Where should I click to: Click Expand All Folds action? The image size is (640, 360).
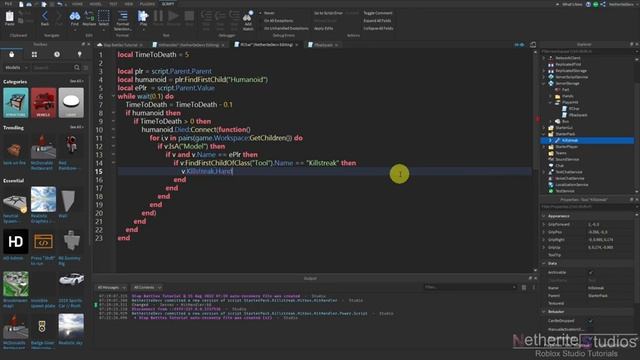(x=377, y=21)
